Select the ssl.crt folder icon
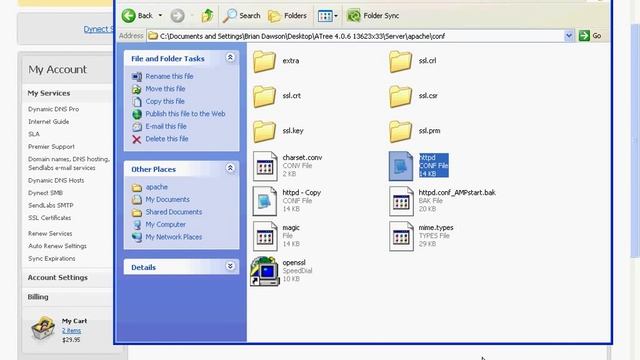The width and height of the screenshot is (640, 360). point(264,96)
